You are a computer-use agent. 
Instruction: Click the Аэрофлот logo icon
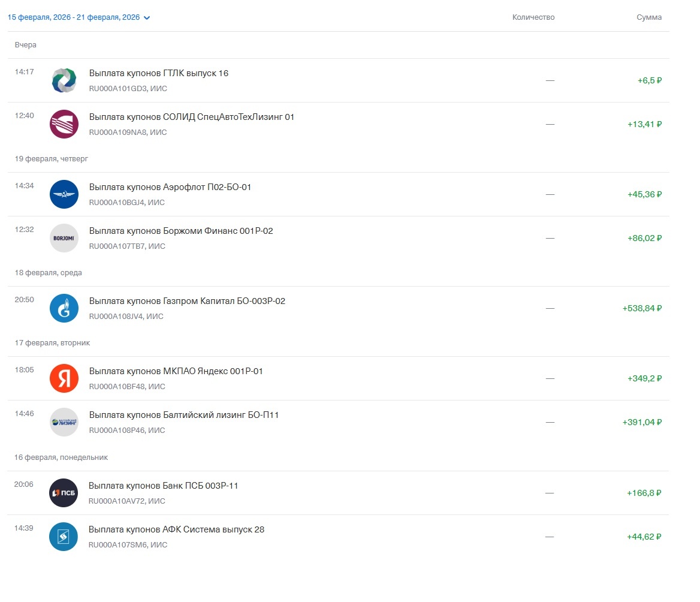click(64, 194)
